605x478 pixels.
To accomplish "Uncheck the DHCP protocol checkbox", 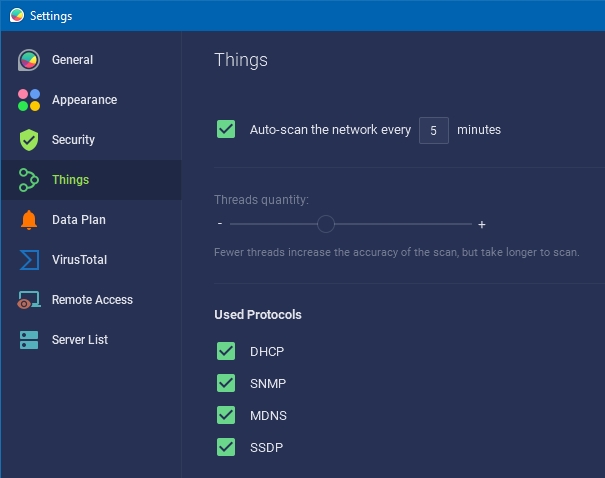I will 226,351.
